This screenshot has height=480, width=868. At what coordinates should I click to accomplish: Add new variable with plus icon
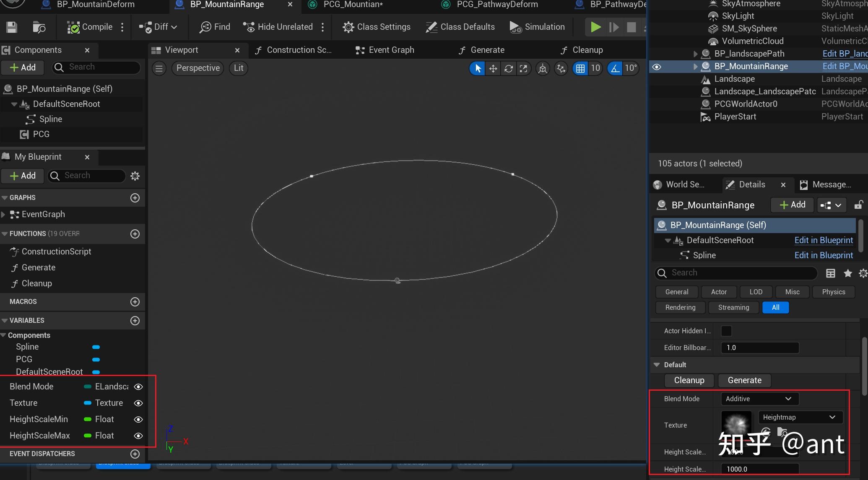(x=135, y=321)
